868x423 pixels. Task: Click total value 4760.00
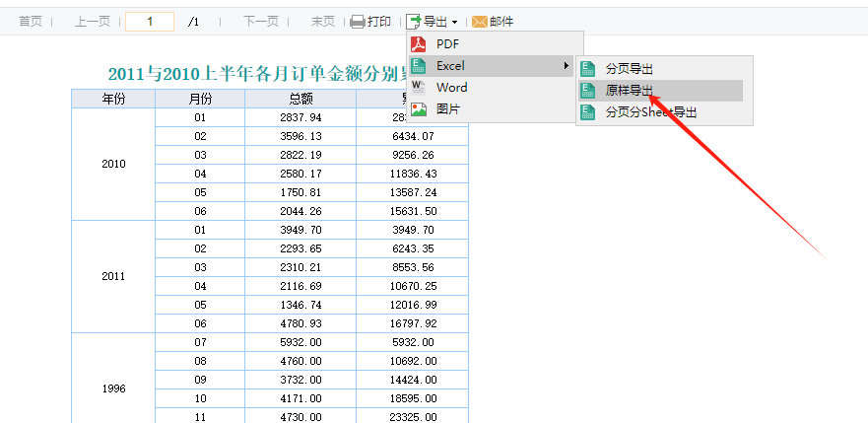(300, 361)
